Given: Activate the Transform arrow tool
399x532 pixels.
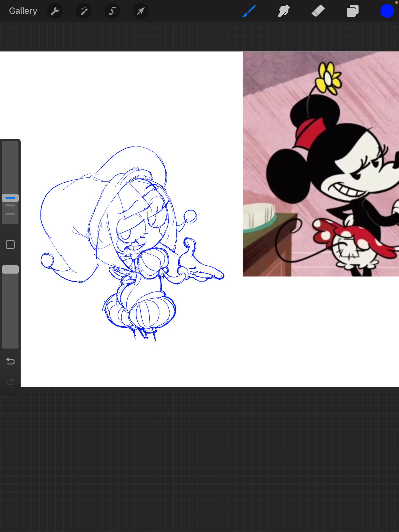Looking at the screenshot, I should point(141,11).
